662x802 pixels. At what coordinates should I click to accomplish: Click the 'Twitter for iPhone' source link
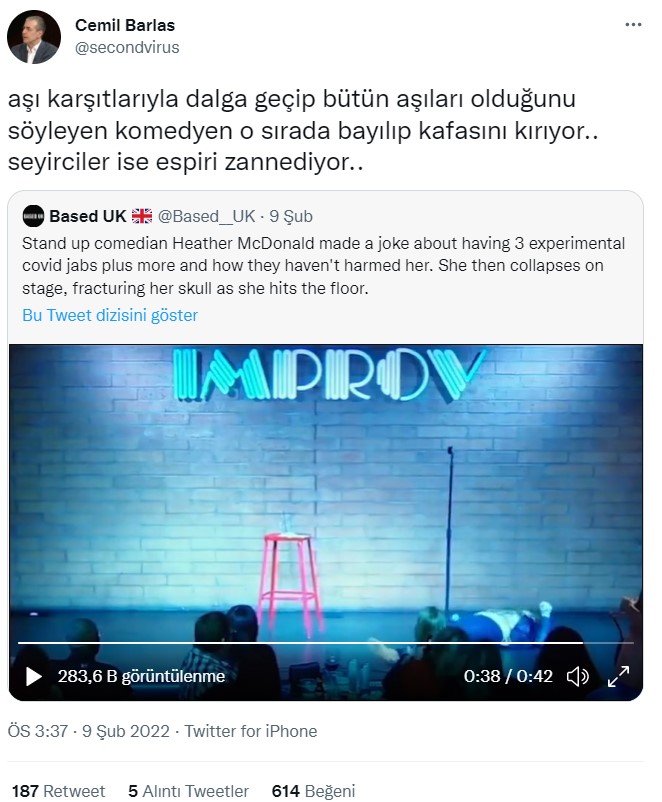point(251,731)
